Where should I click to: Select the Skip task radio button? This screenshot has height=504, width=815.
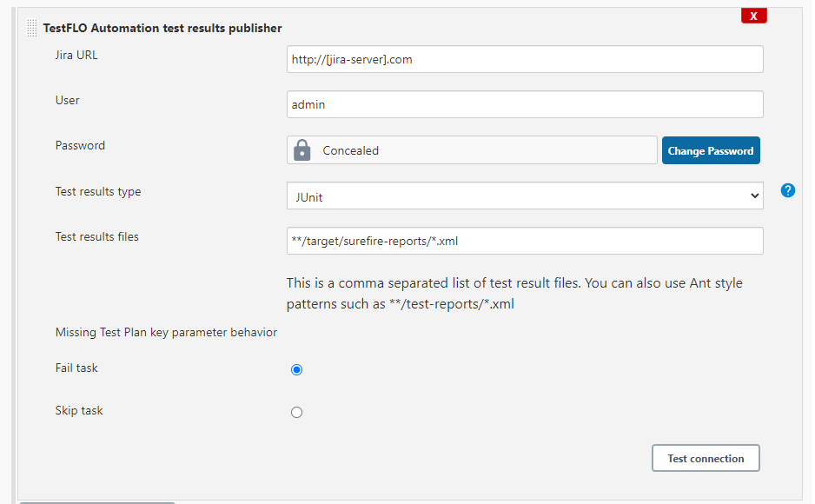point(296,412)
